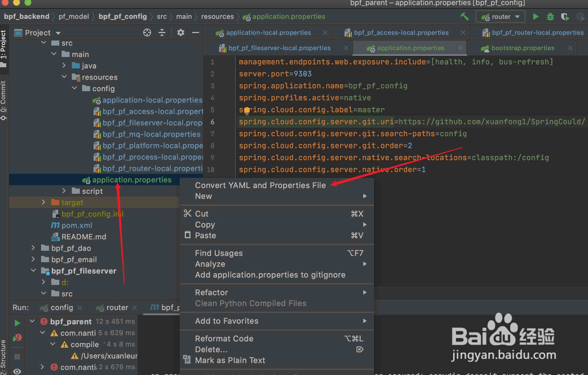
Task: Toggle the eye icon in Run panel
Action: (17, 371)
